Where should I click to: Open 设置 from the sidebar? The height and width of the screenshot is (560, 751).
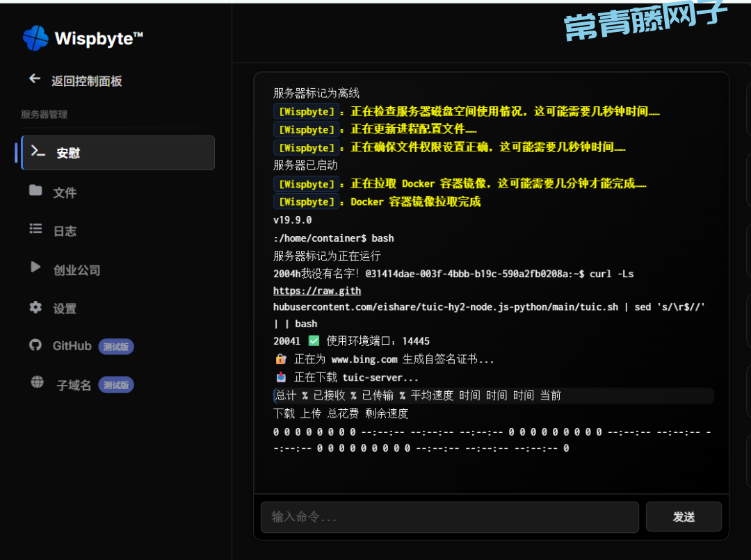coord(65,309)
